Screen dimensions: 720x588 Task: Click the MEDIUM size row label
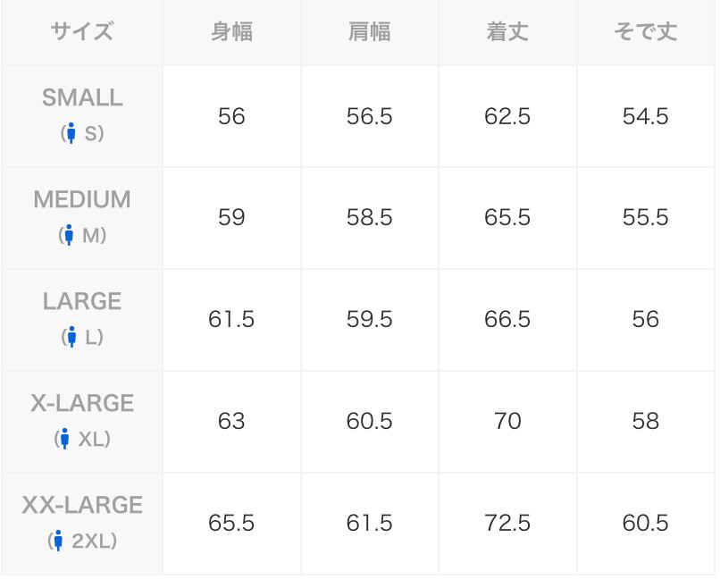pos(82,200)
